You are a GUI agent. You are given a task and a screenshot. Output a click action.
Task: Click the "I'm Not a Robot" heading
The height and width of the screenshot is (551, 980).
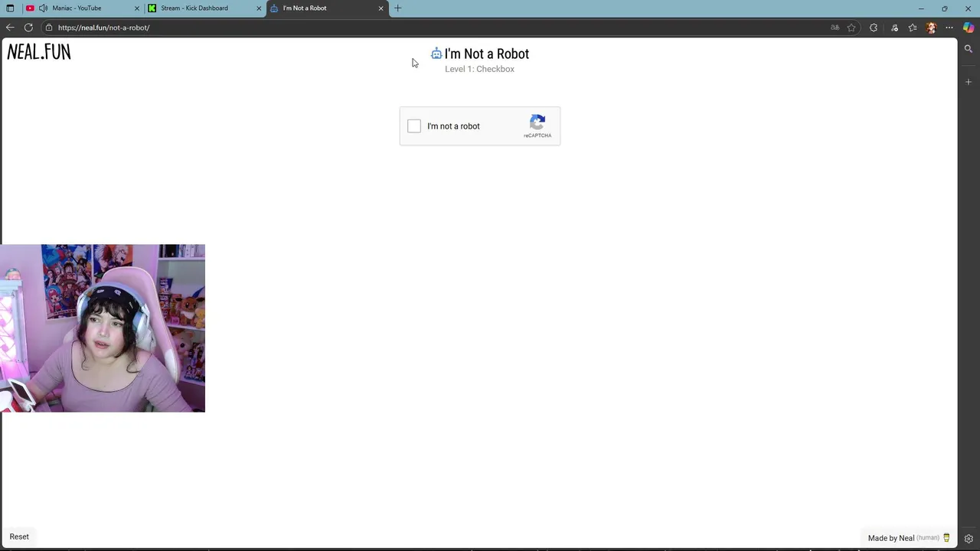[x=486, y=54]
